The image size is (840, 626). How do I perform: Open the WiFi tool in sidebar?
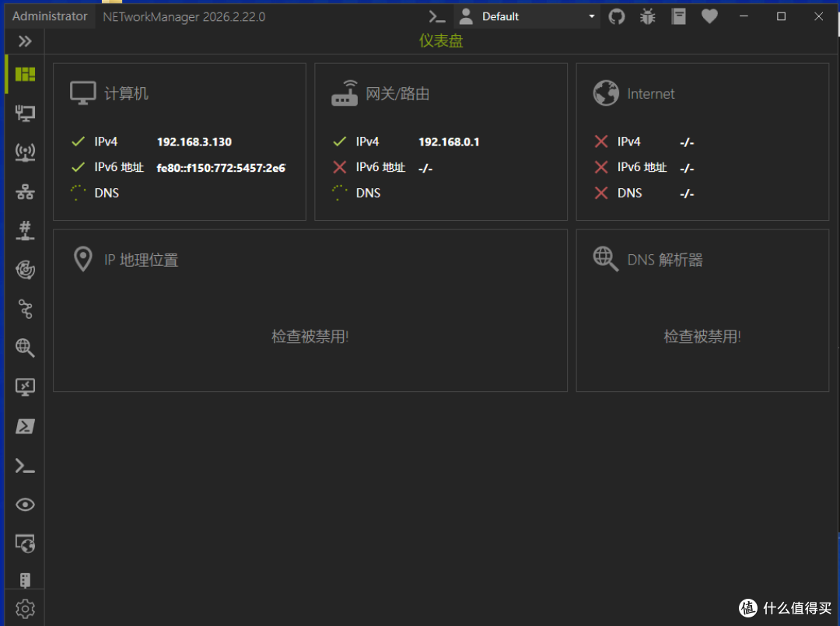pyautogui.click(x=25, y=152)
